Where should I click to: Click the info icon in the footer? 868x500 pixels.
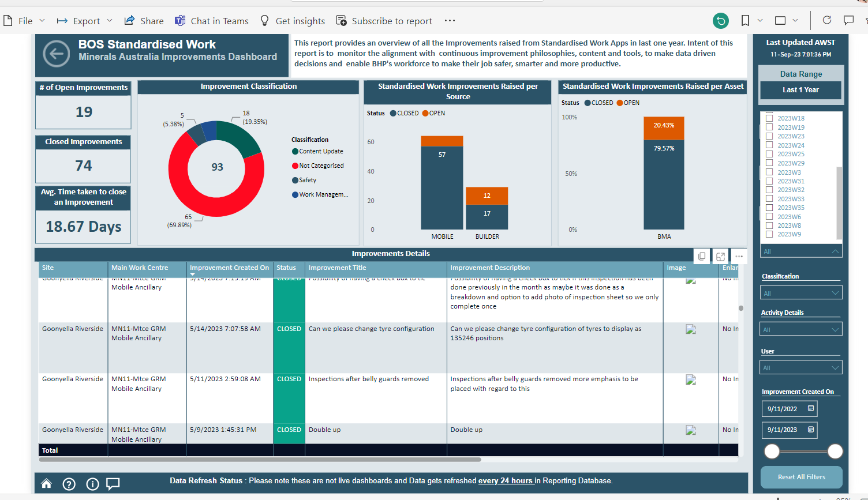tap(92, 484)
